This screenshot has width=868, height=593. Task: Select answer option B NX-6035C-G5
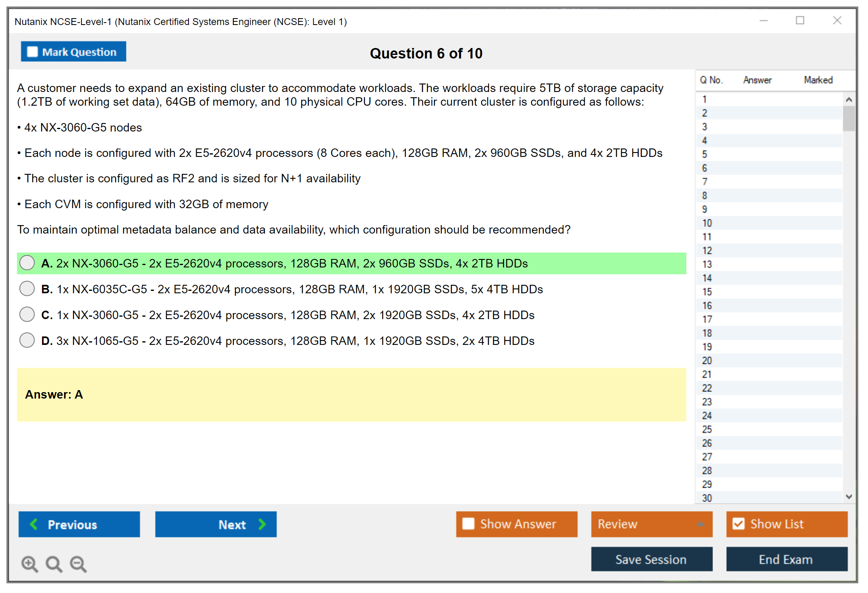click(x=27, y=289)
